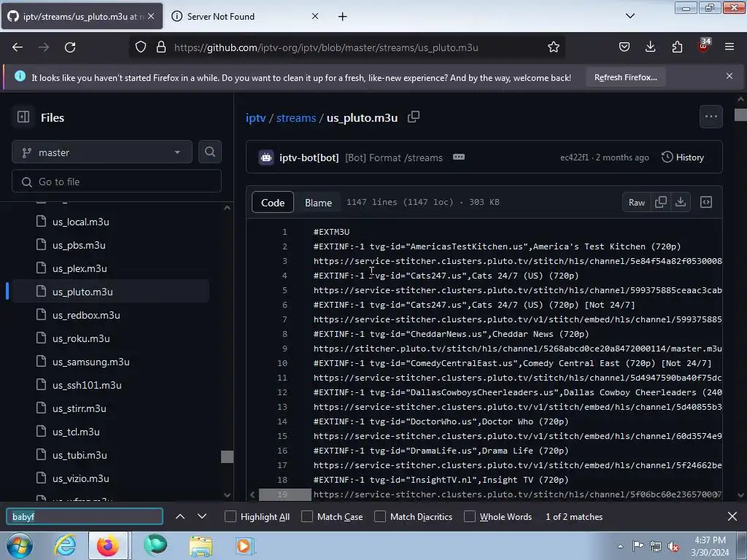The height and width of the screenshot is (560, 747).
Task: Click the find bar text field
Action: pos(85,517)
